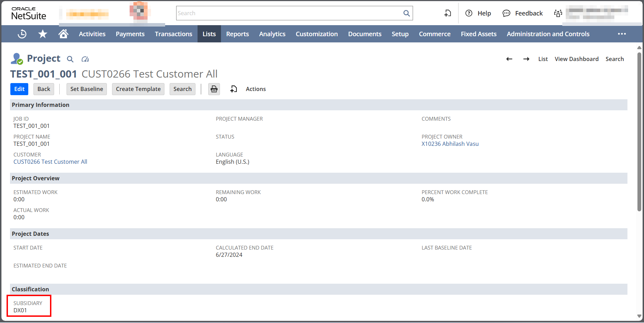Open the Help icon in header

pyautogui.click(x=469, y=13)
